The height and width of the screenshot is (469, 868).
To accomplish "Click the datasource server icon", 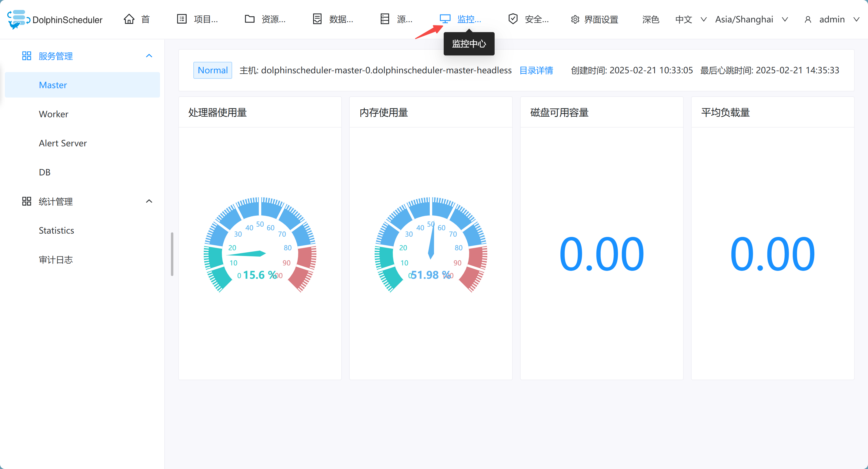I will pyautogui.click(x=385, y=19).
